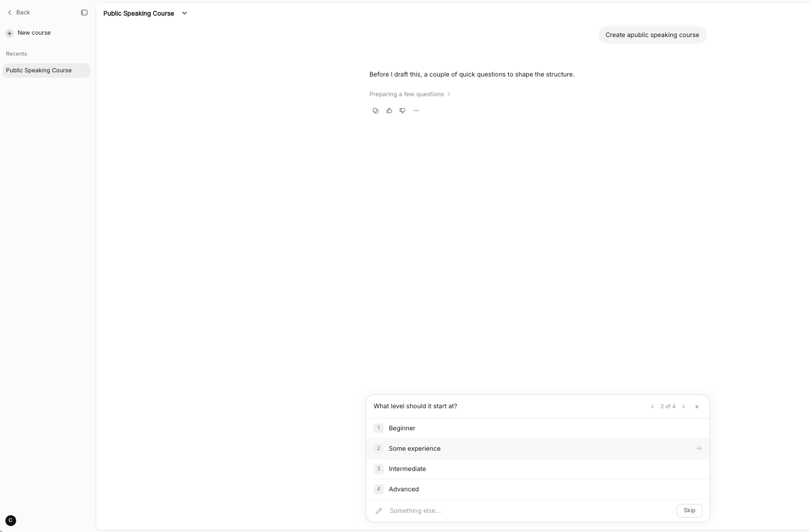Screen dimensions: 810x532
Task: Expand 'Preparing a few questions' details
Action: (x=410, y=94)
